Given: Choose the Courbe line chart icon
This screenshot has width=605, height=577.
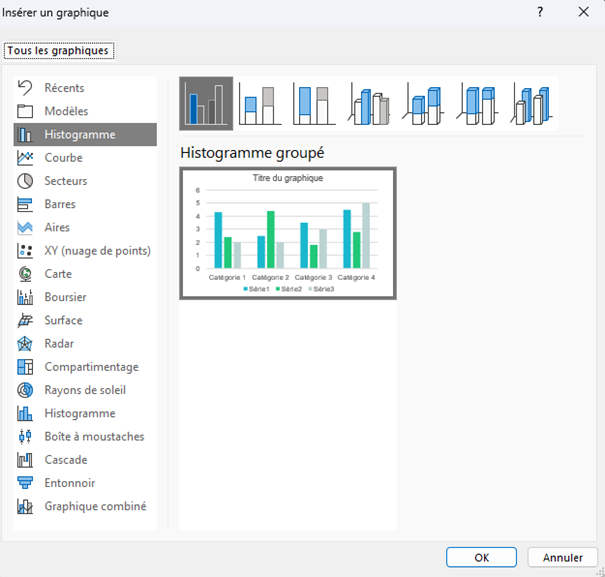Looking at the screenshot, I should coord(25,158).
